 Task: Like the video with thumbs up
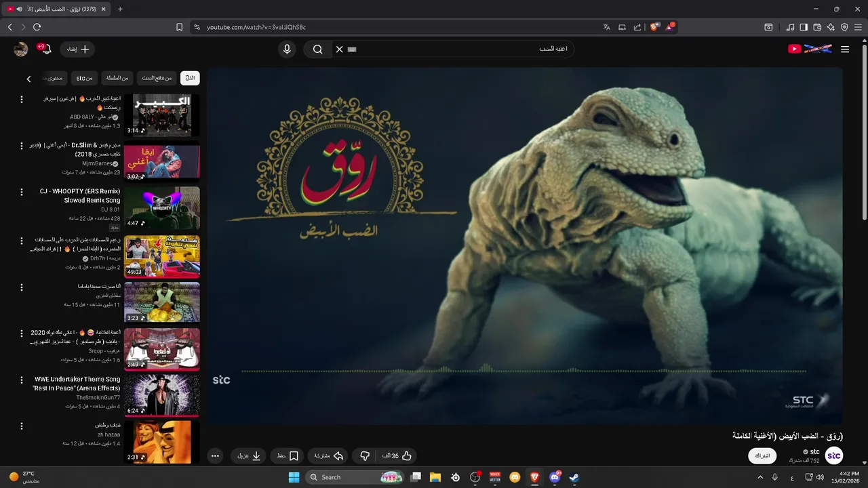[x=398, y=456]
